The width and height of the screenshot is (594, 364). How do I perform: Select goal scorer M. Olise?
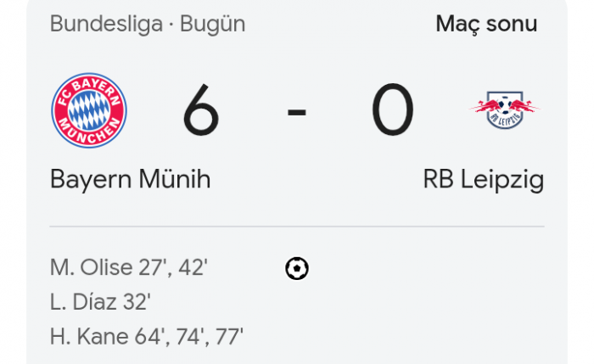point(92,268)
